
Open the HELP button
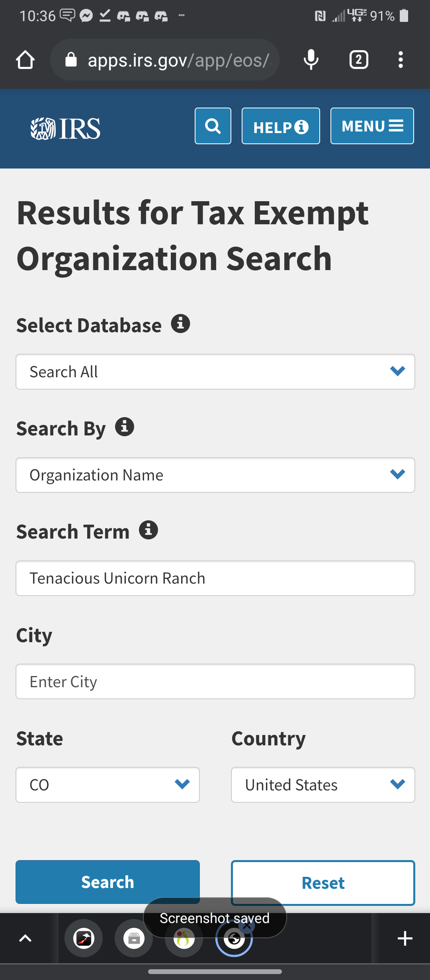pyautogui.click(x=281, y=126)
